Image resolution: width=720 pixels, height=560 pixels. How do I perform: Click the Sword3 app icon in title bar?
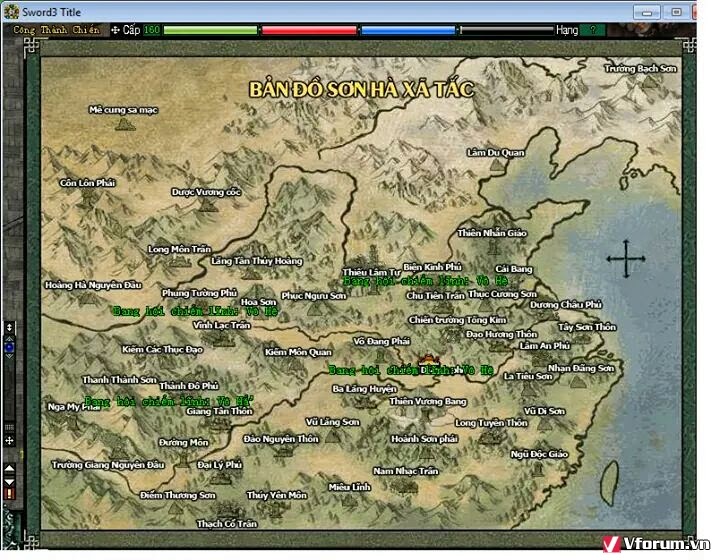[11, 11]
